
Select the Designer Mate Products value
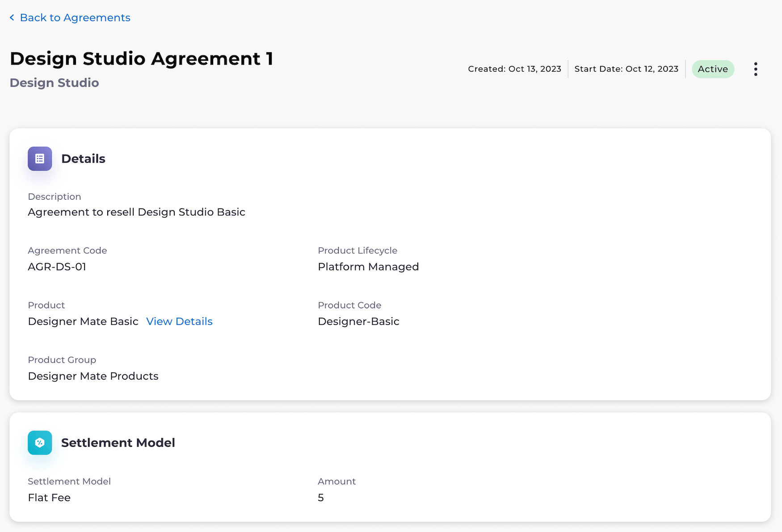[x=93, y=376]
